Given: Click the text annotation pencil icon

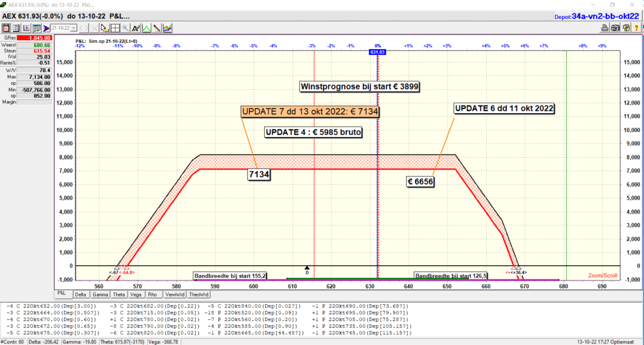Looking at the screenshot, I should (136, 29).
